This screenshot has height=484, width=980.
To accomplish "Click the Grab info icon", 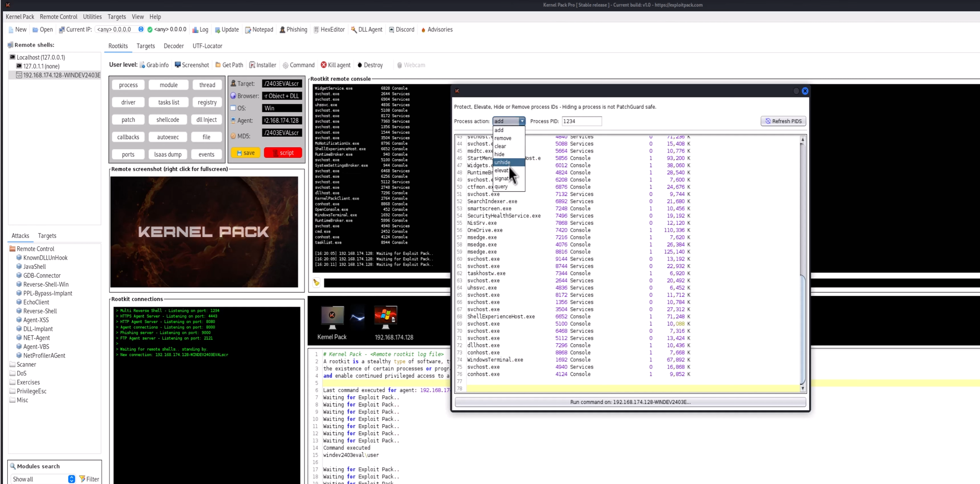I will (143, 65).
